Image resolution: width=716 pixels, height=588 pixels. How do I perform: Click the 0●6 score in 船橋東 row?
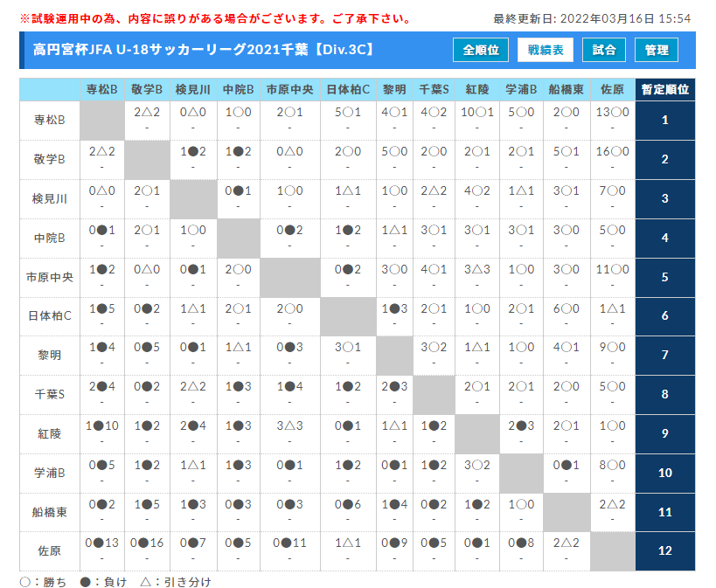[x=348, y=504]
